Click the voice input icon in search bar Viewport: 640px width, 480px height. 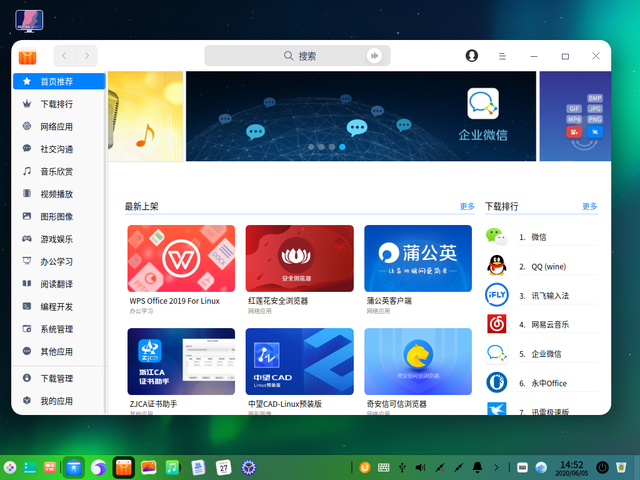[x=374, y=56]
